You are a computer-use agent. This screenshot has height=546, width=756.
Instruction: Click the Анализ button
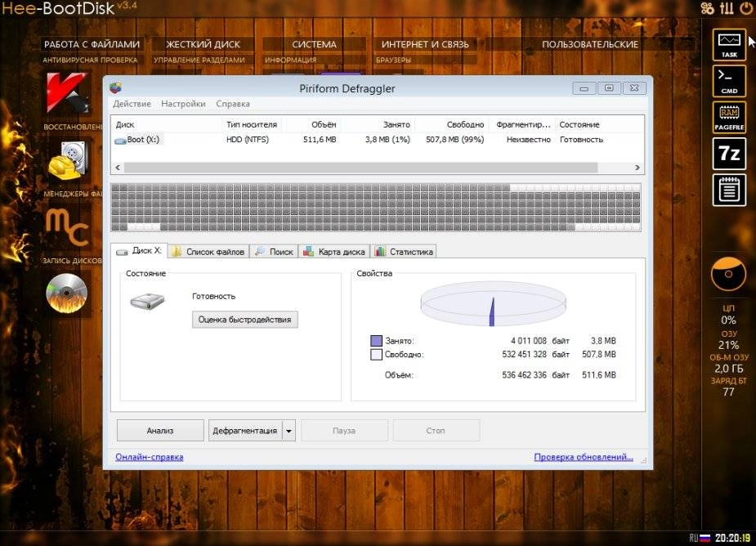160,430
